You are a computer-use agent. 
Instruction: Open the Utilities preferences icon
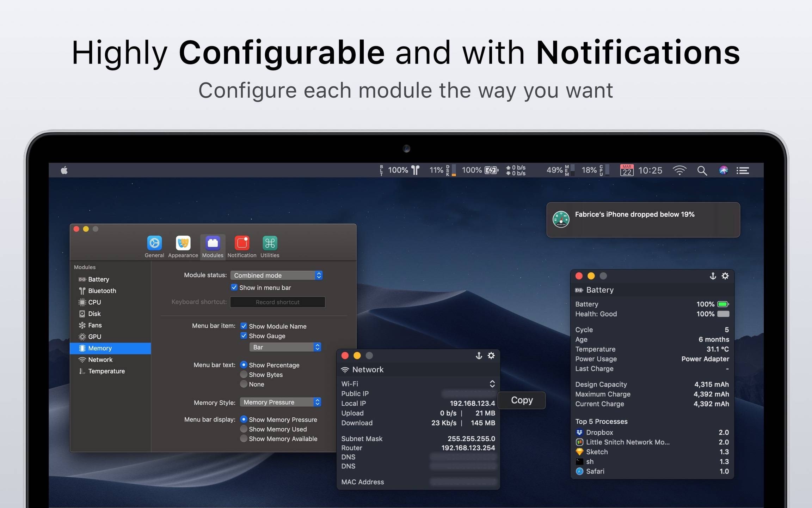(270, 243)
